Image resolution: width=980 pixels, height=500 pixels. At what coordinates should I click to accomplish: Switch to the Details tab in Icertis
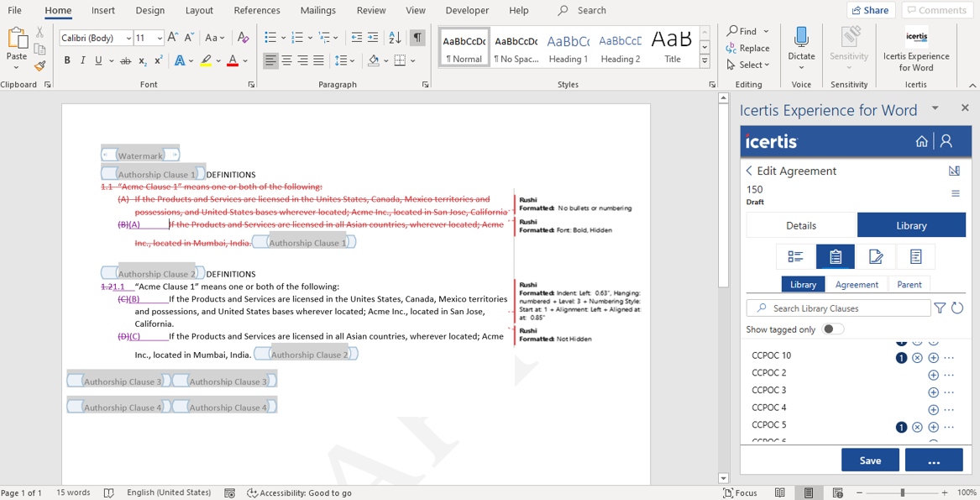click(801, 225)
